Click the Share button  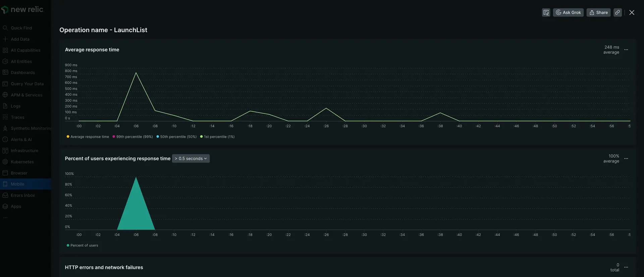(598, 12)
